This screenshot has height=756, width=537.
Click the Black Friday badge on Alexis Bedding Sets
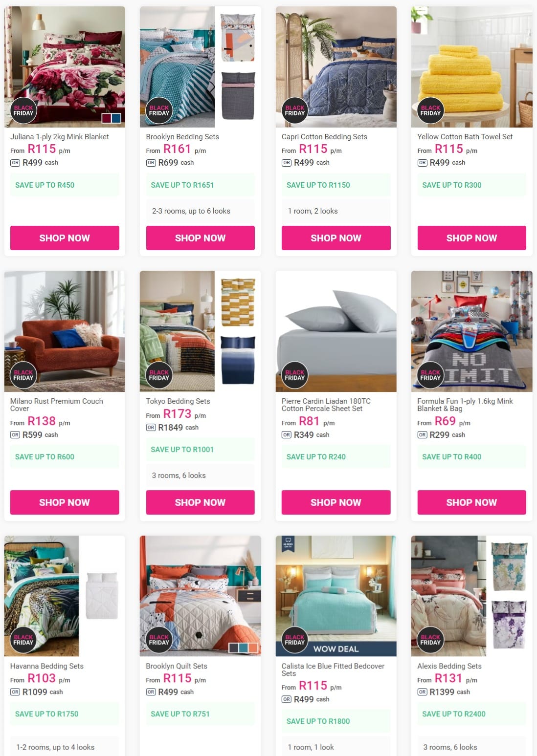coord(430,640)
